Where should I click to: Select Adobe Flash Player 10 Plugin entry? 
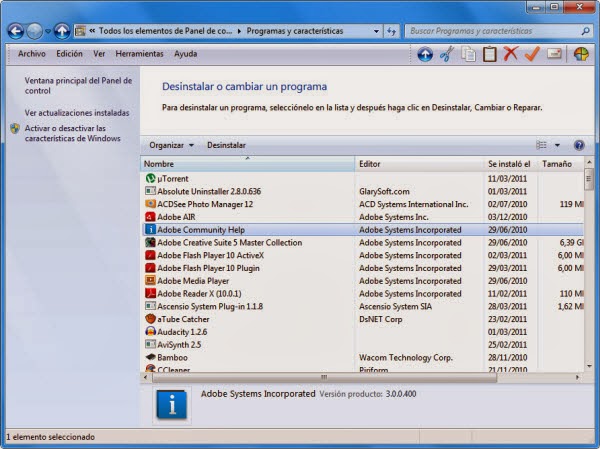click(x=362, y=268)
